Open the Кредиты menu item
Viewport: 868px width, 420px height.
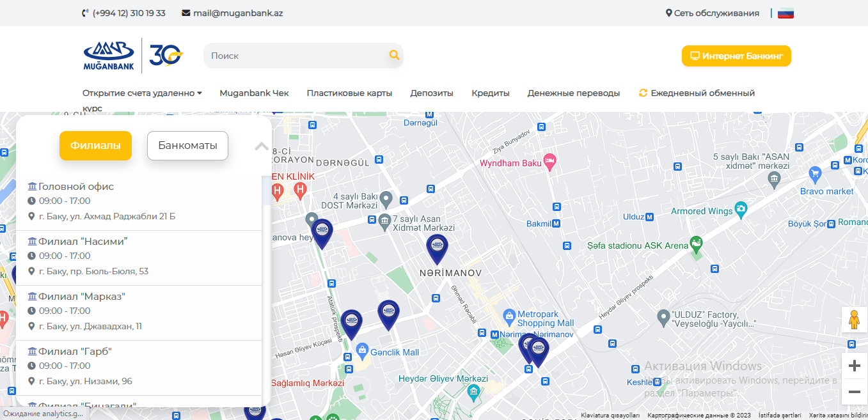(x=491, y=93)
